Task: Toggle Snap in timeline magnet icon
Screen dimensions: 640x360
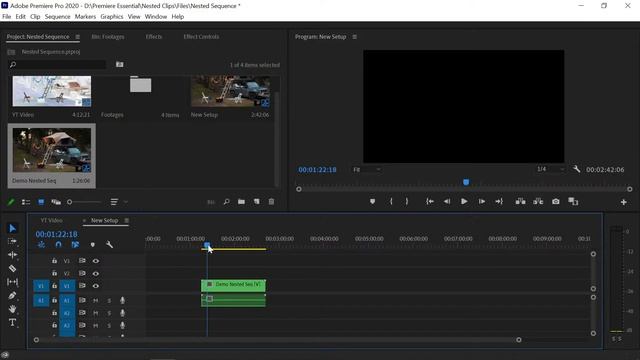Action: 58,244
